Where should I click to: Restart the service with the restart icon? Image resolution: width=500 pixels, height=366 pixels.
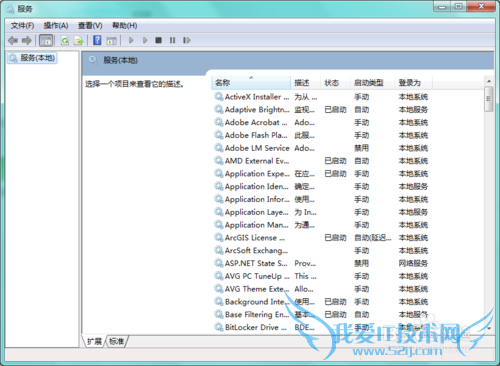pyautogui.click(x=187, y=40)
